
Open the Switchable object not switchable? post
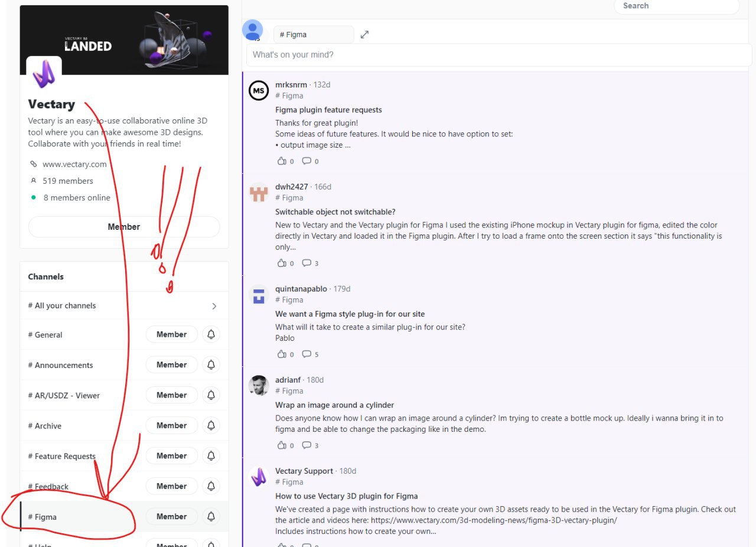[x=335, y=212]
